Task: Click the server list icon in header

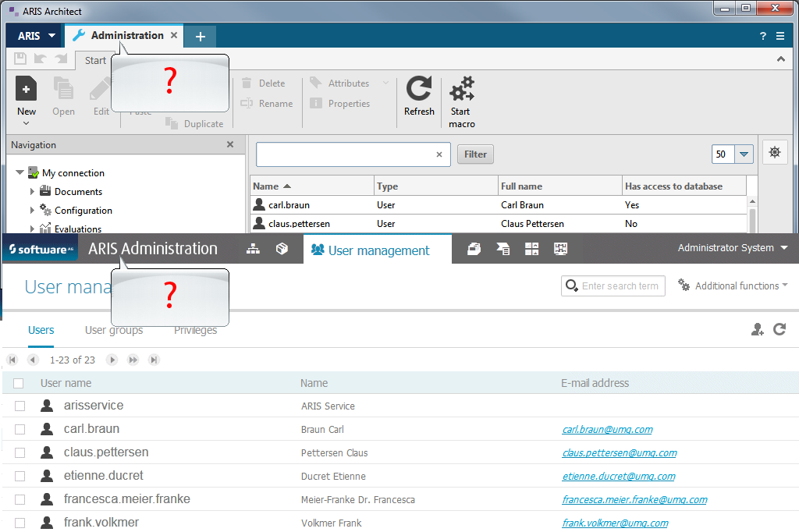Action: pos(503,249)
